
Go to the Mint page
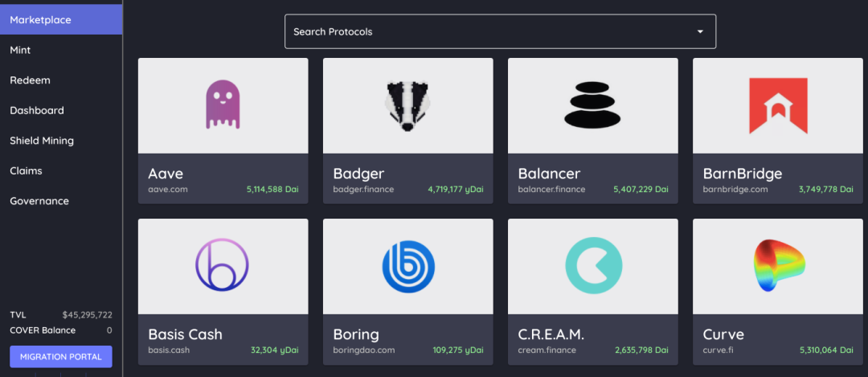[x=20, y=50]
